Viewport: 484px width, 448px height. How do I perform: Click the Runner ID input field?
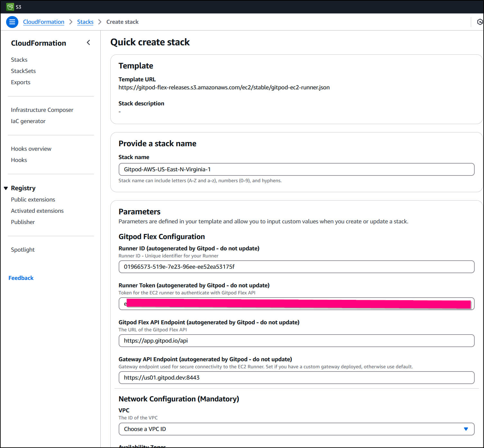[x=297, y=267]
